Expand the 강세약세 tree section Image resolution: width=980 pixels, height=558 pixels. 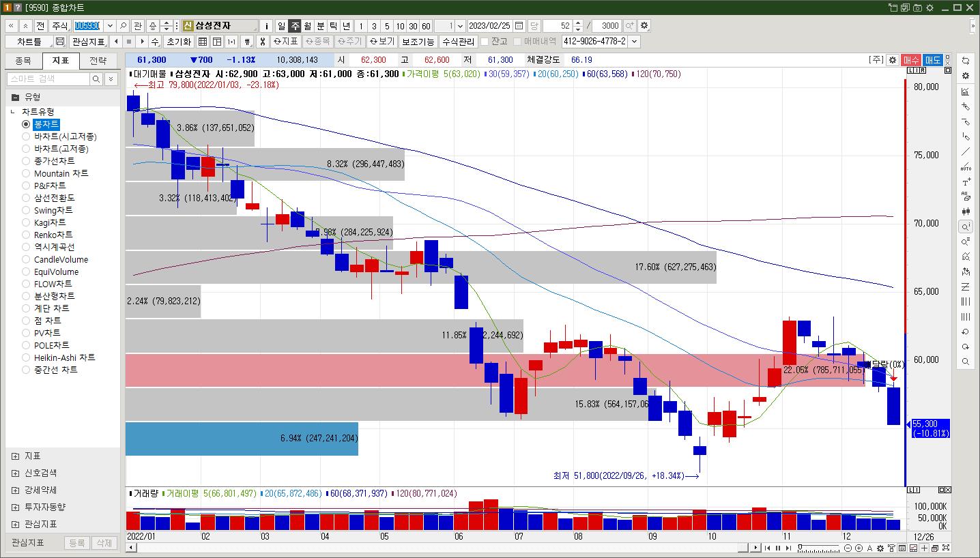click(x=15, y=490)
